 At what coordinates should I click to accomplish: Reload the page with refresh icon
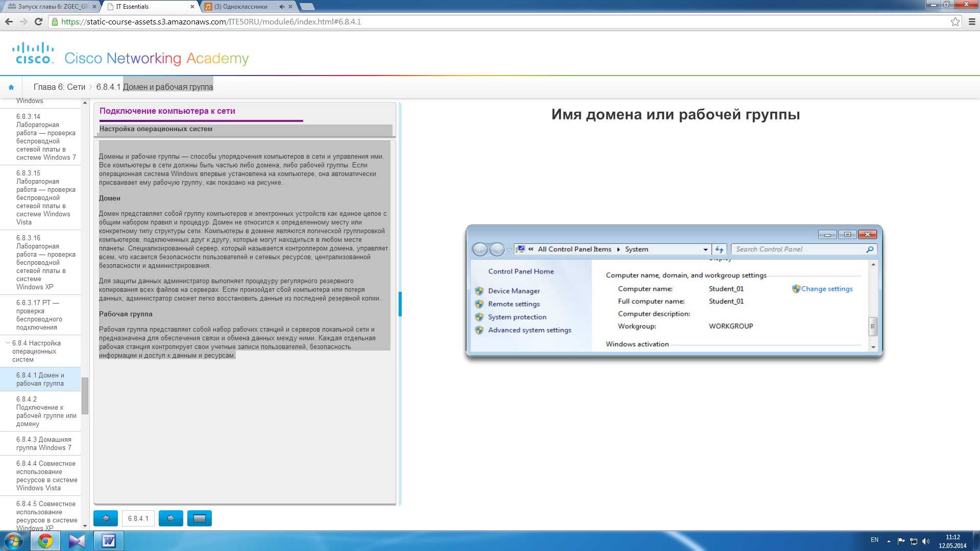38,21
